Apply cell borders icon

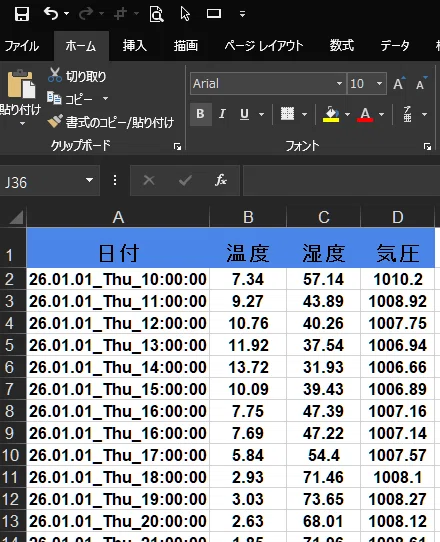click(288, 114)
